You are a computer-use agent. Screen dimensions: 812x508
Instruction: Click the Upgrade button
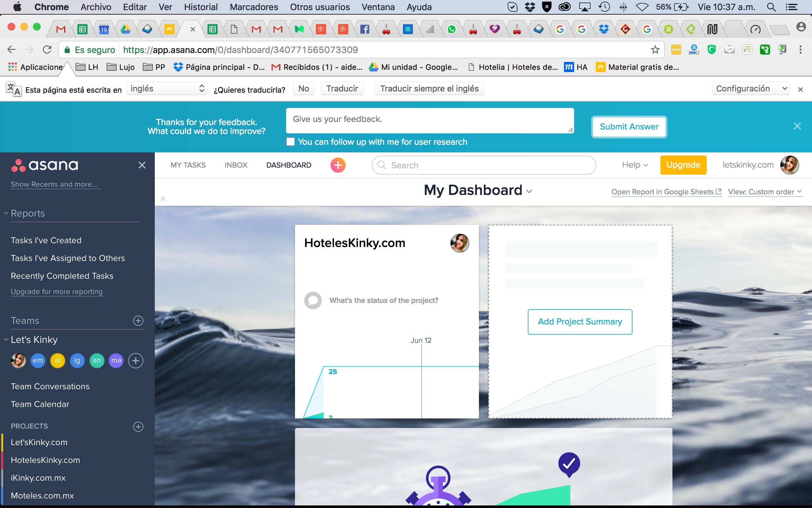pos(683,165)
